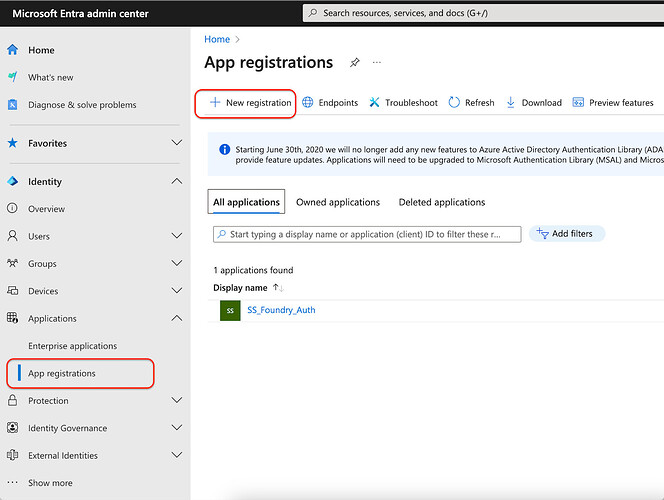The width and height of the screenshot is (664, 500).
Task: Click the Applications grid icon
Action: pos(13,318)
